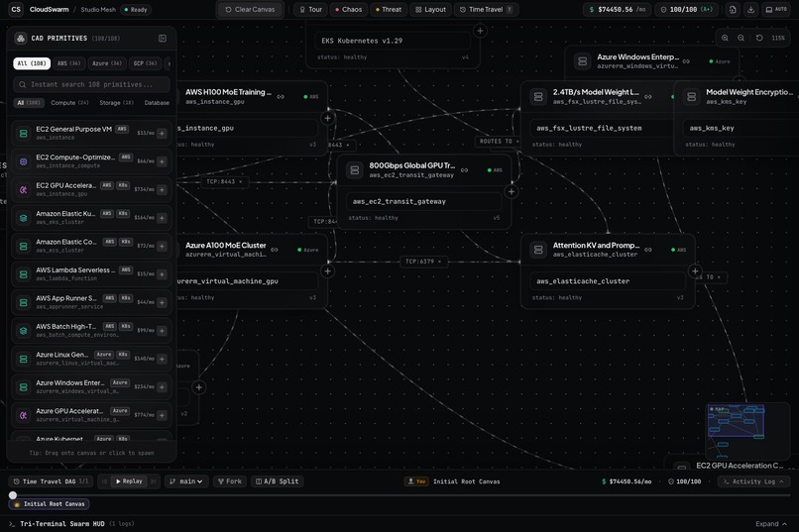Click the download export icon in header

750,10
